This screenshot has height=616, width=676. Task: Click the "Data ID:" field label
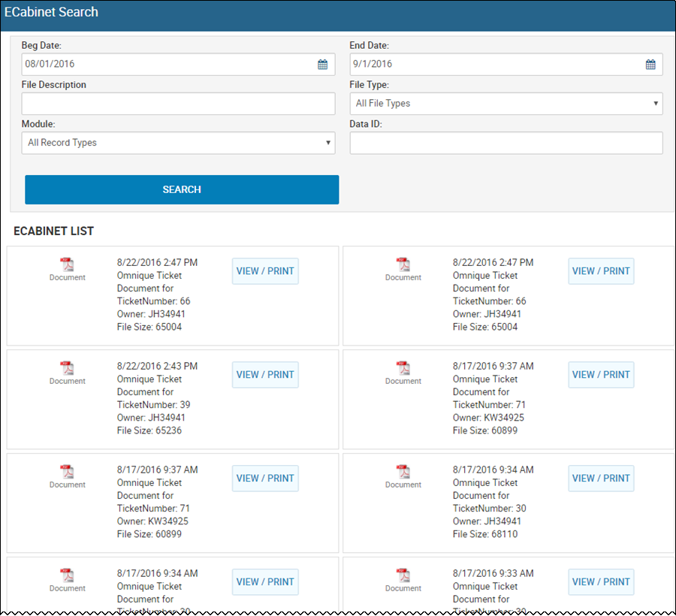[x=366, y=124]
